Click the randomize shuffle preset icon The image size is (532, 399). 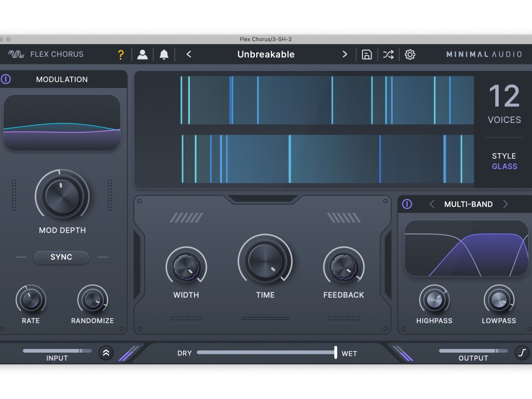388,55
